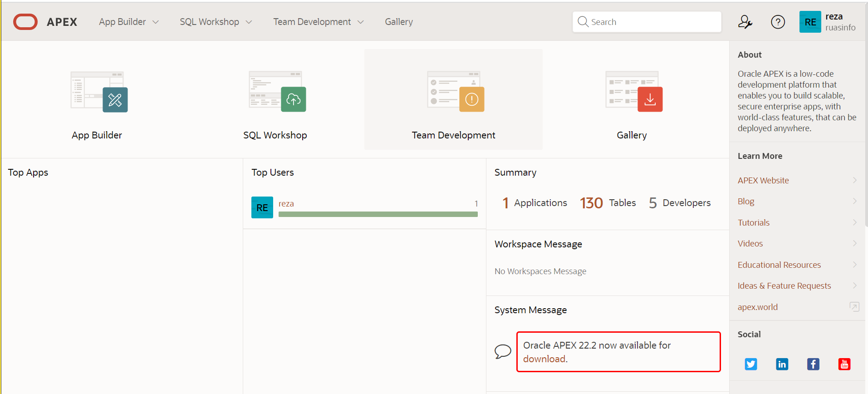Click the external link icon beside apex.world
This screenshot has width=868, height=394.
(x=854, y=307)
